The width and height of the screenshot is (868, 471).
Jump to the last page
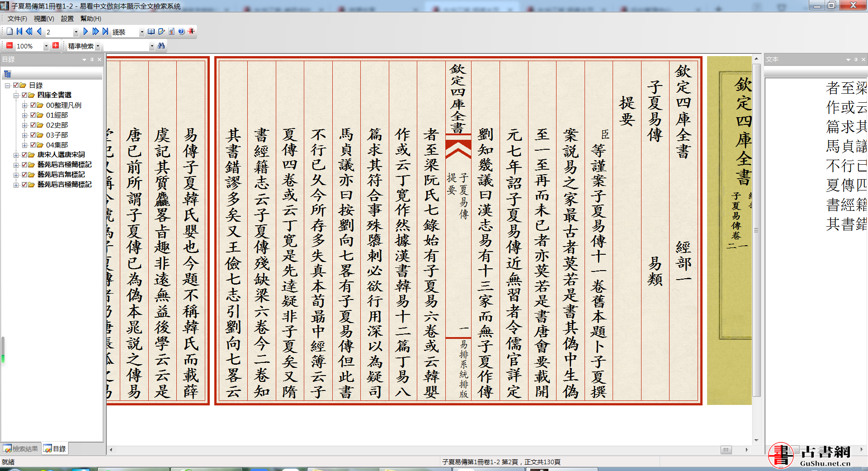tap(105, 31)
